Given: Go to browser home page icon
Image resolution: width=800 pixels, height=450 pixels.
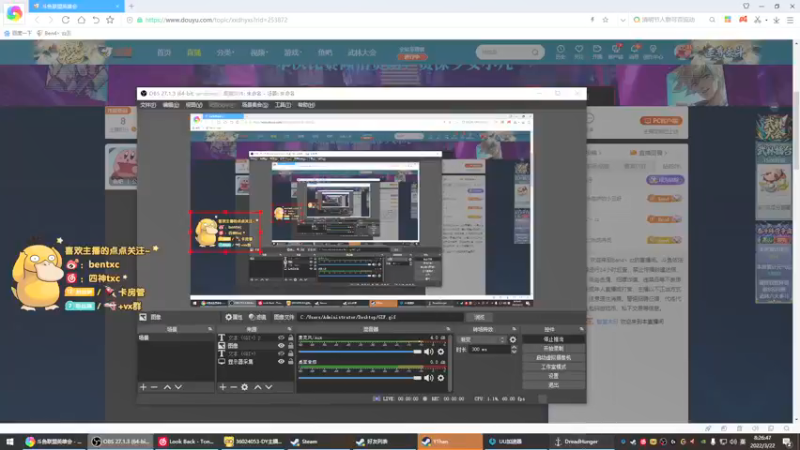Looking at the screenshot, I should click(81, 20).
